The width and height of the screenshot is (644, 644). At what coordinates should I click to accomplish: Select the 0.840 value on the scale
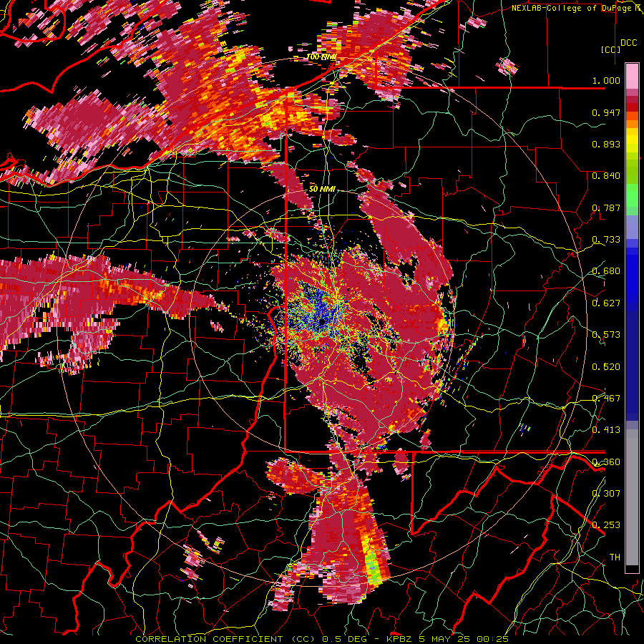606,176
